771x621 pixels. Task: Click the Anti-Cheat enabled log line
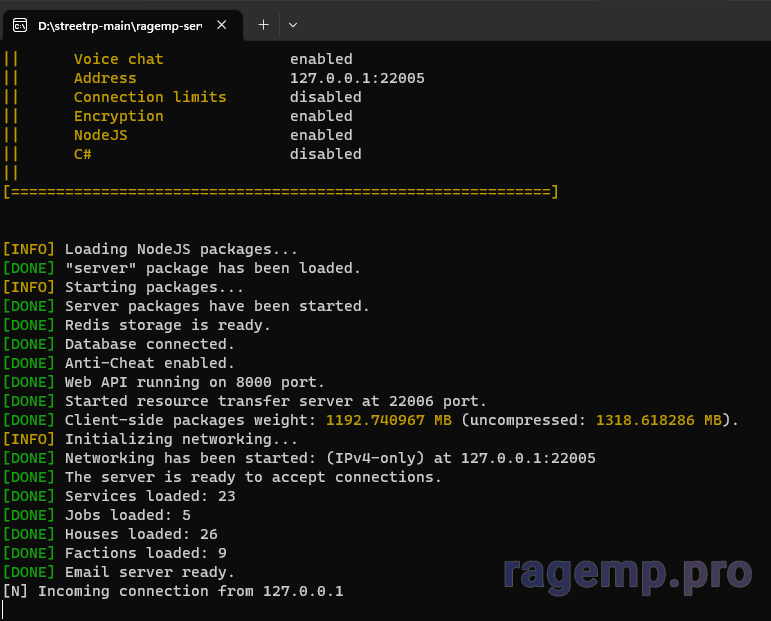[x=150, y=363]
